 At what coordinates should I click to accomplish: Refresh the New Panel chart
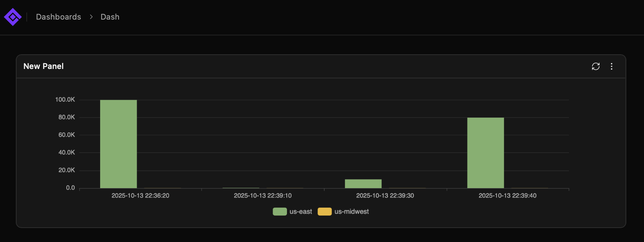[x=595, y=66]
